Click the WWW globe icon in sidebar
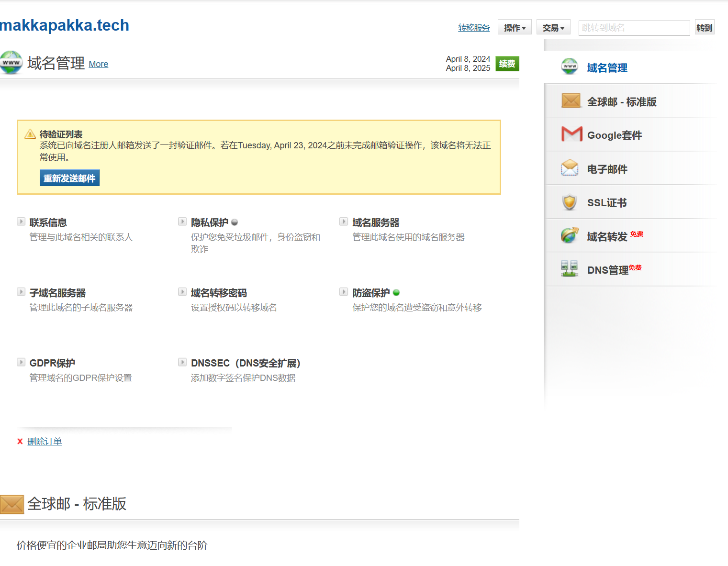728x566 pixels. [570, 67]
